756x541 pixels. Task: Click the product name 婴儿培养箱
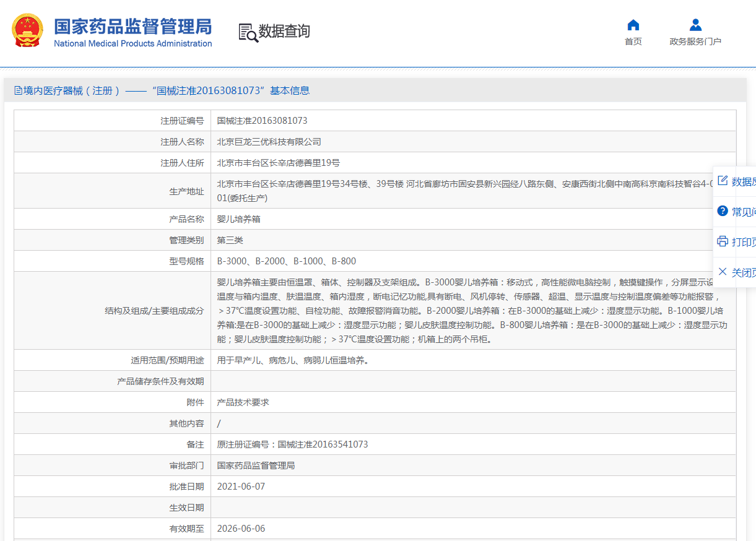click(238, 219)
